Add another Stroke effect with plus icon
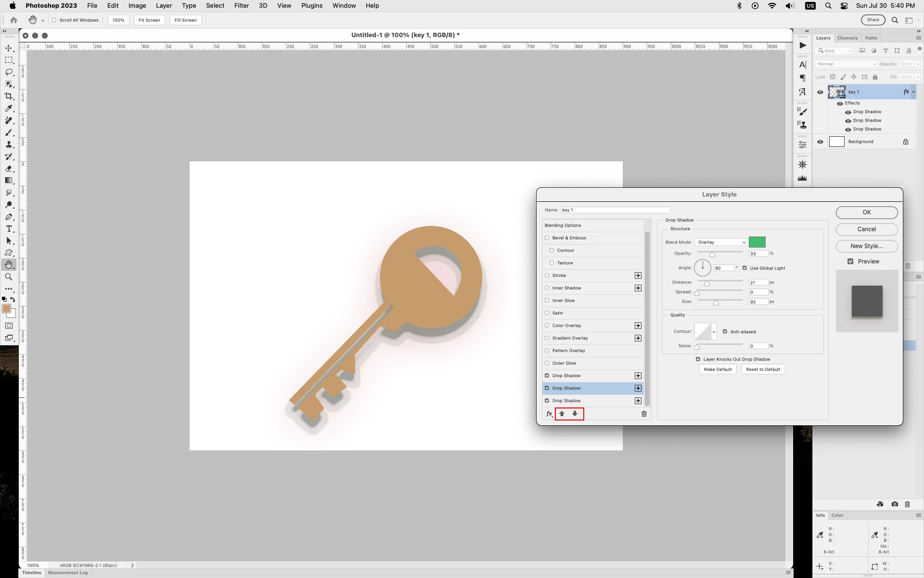 pyautogui.click(x=638, y=276)
